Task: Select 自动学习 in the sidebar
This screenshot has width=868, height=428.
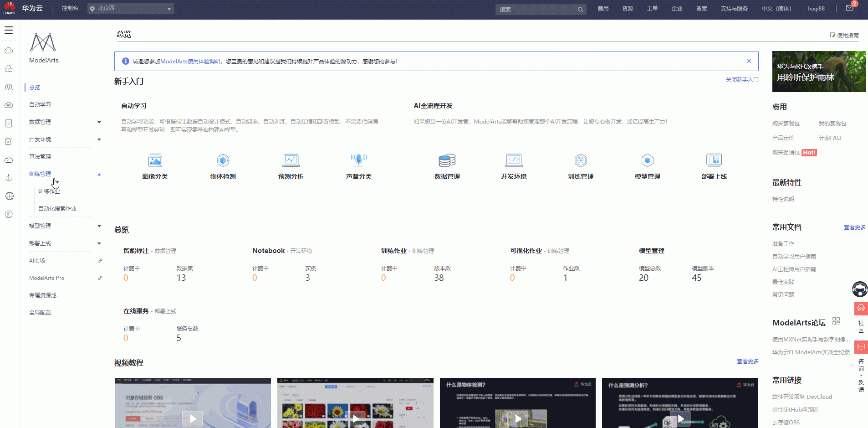Action: pos(40,105)
